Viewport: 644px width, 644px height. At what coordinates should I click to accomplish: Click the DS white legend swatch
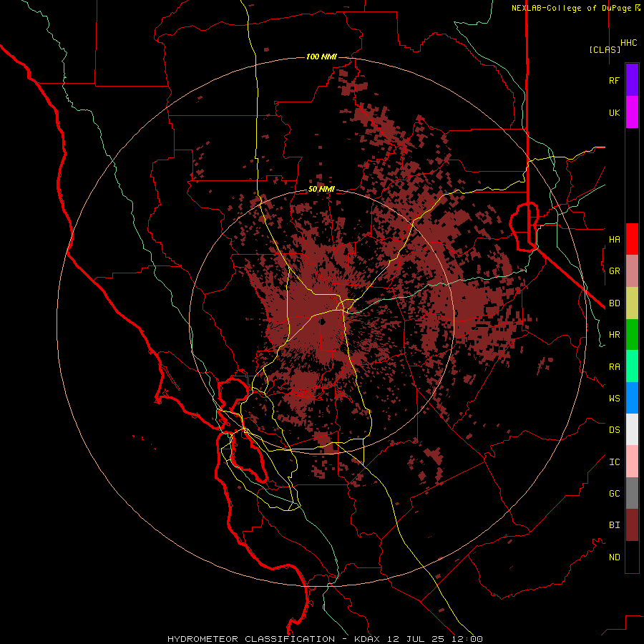coord(632,429)
